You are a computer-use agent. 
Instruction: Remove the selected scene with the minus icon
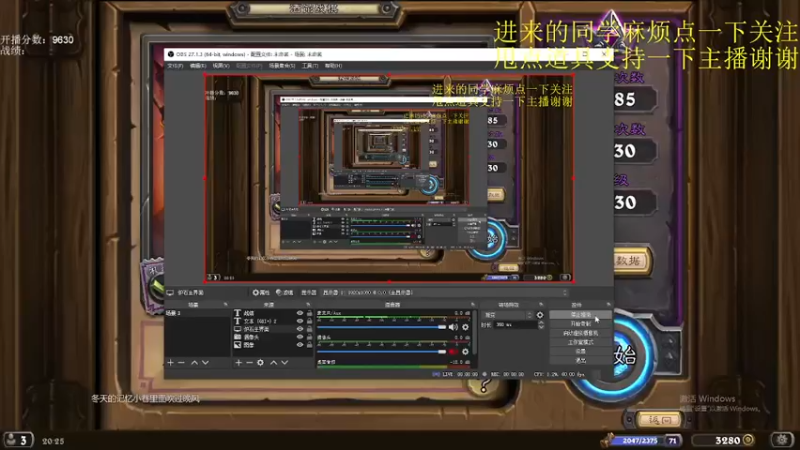pyautogui.click(x=181, y=363)
